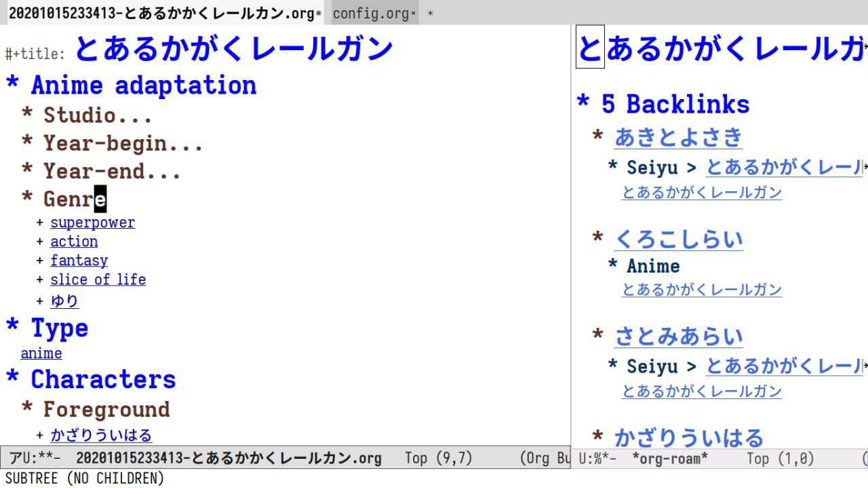The image size is (868, 488).
Task: Open the anime link under Type
Action: coord(41,354)
